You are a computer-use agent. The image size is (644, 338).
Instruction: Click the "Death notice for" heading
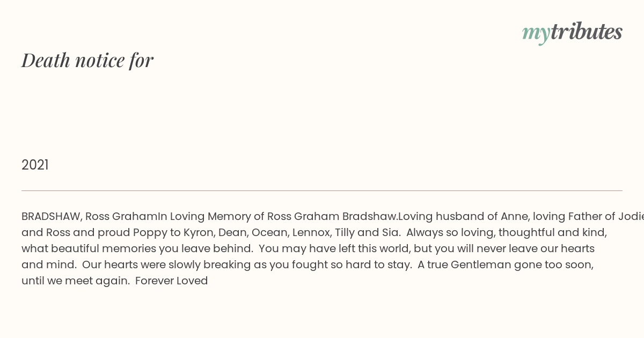pos(87,60)
